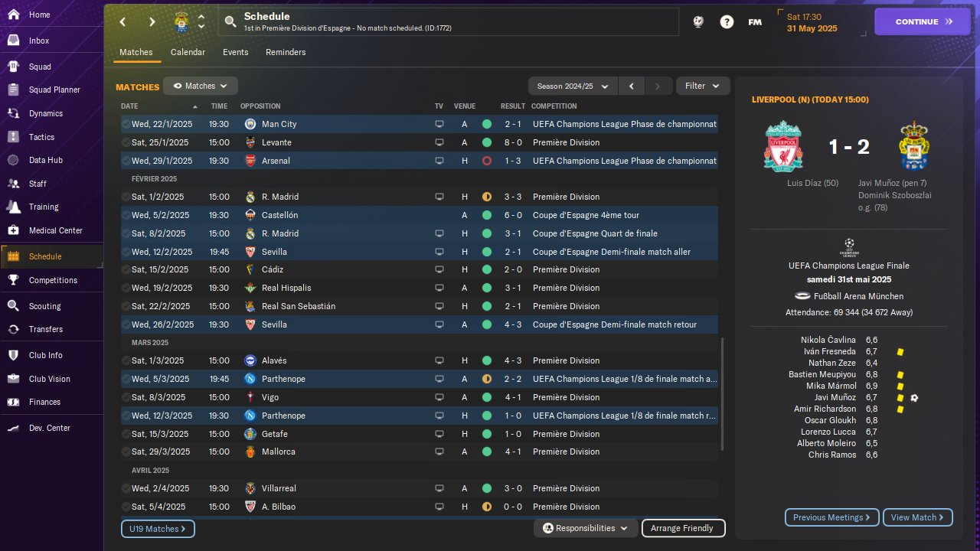Click the TV icon on Man City row
Image resolution: width=980 pixels, height=551 pixels.
[439, 124]
